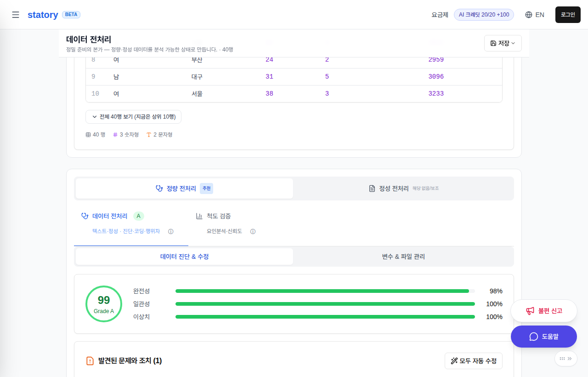Click value 3096 in the table
The image size is (588, 377).
436,77
